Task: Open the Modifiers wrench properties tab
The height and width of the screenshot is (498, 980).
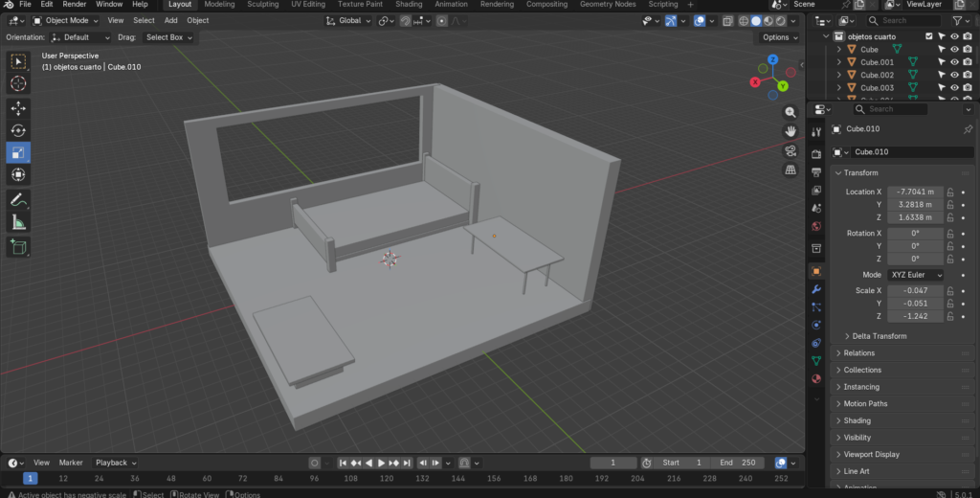Action: tap(816, 289)
